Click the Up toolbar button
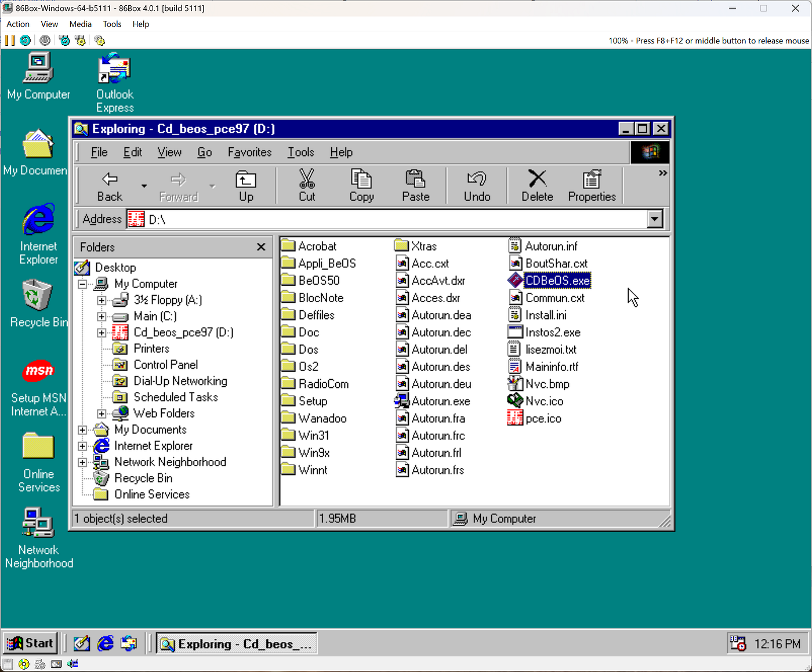Viewport: 812px width, 672px height. coord(246,184)
